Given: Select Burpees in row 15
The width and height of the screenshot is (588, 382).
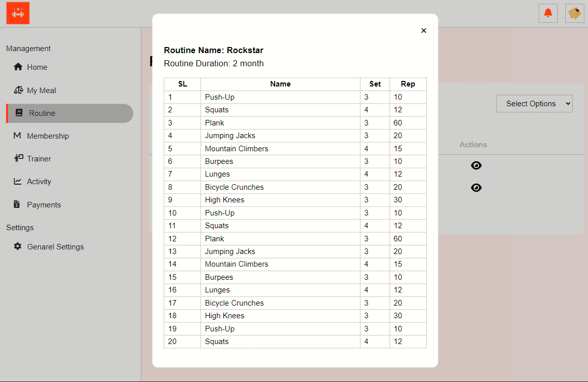Looking at the screenshot, I should [219, 277].
